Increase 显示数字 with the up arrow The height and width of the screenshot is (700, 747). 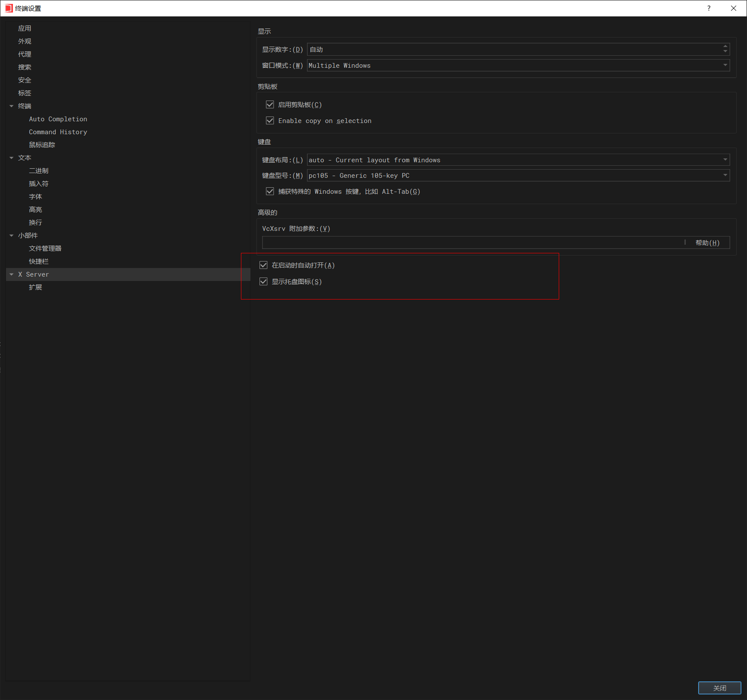pyautogui.click(x=725, y=47)
